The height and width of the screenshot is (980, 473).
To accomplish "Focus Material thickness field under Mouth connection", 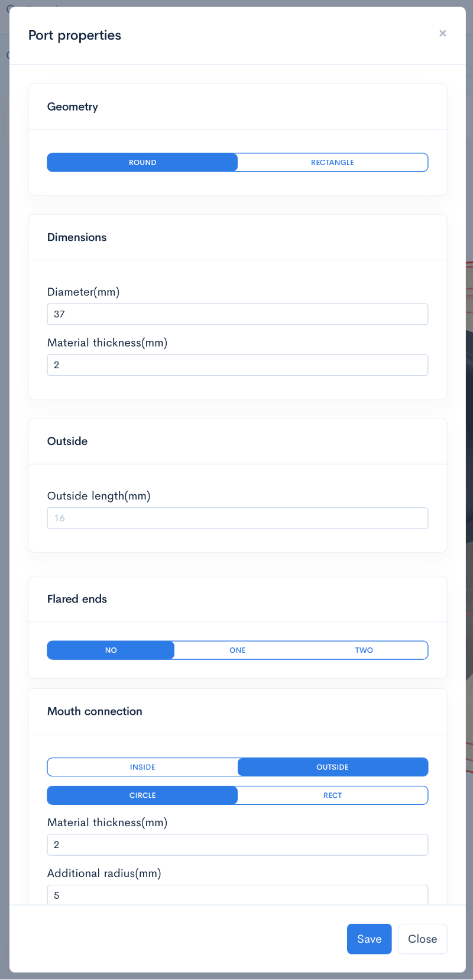I will [237, 845].
